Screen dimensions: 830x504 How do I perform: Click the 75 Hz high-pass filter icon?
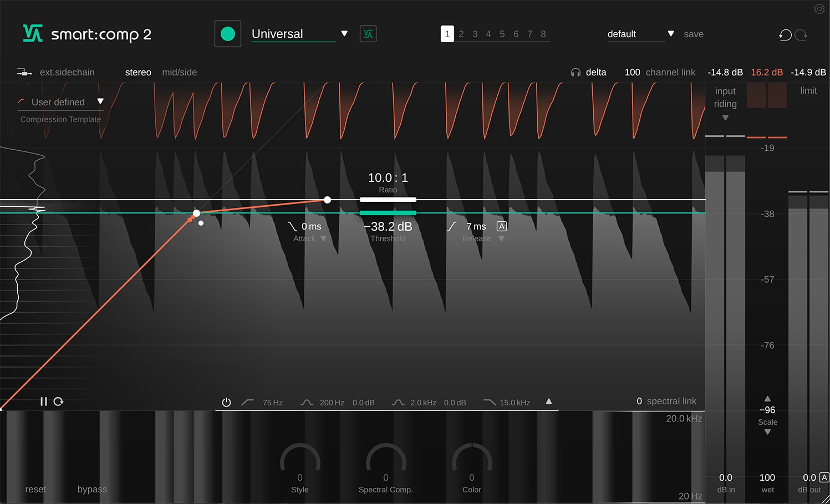(x=248, y=402)
